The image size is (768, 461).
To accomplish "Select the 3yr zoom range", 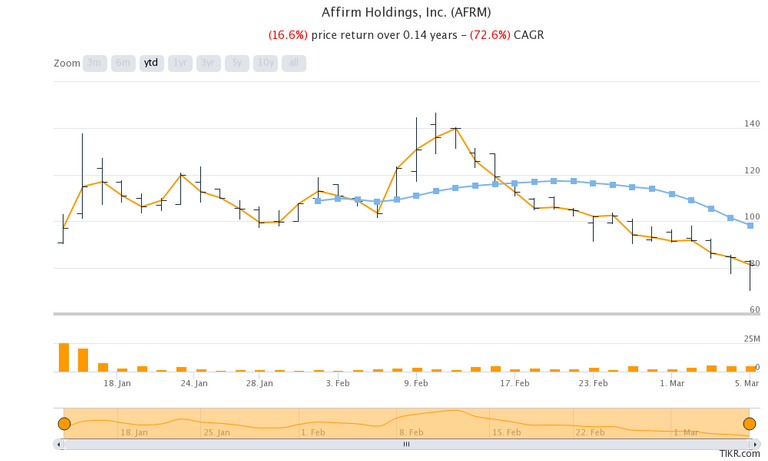I will 208,62.
